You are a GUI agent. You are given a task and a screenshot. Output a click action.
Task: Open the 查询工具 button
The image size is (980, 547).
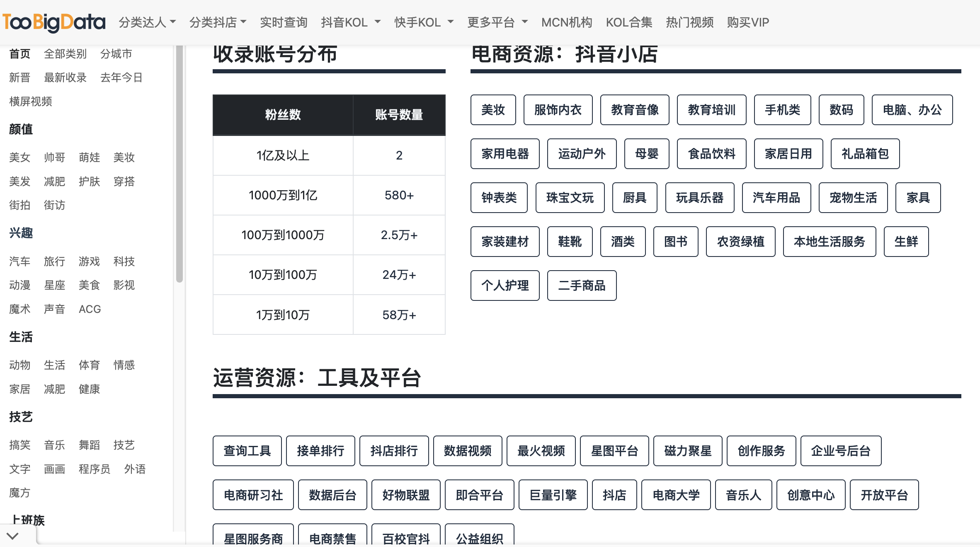tap(247, 451)
